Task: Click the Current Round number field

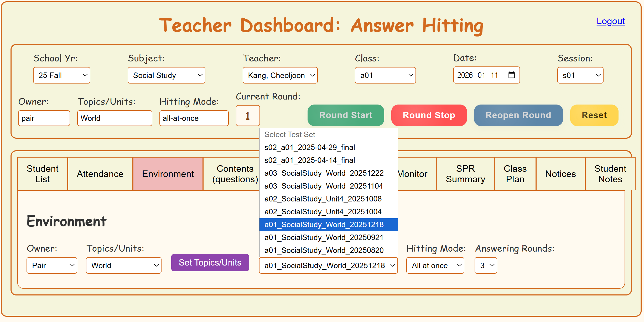Action: pyautogui.click(x=248, y=116)
